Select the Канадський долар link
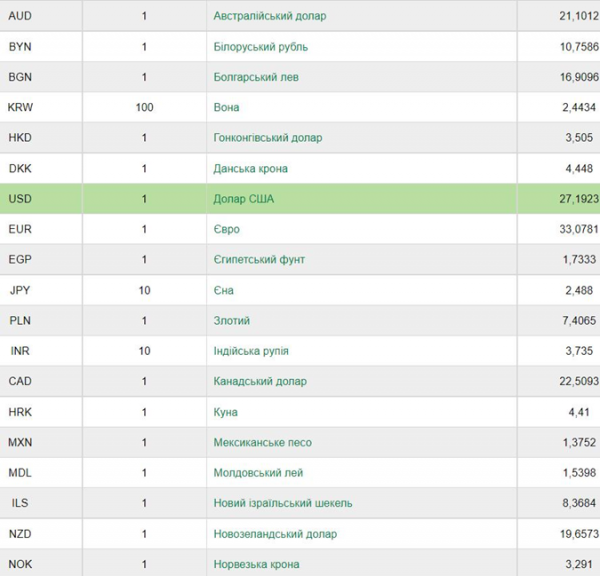600x576 pixels. click(260, 381)
